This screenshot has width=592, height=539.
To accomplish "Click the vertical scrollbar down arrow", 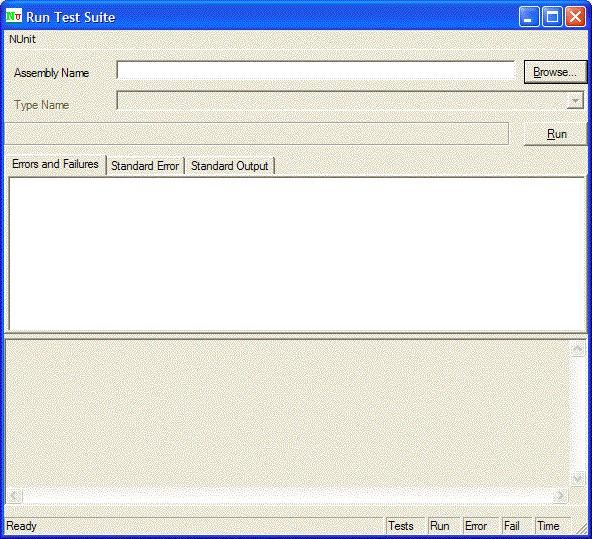I will coord(577,479).
